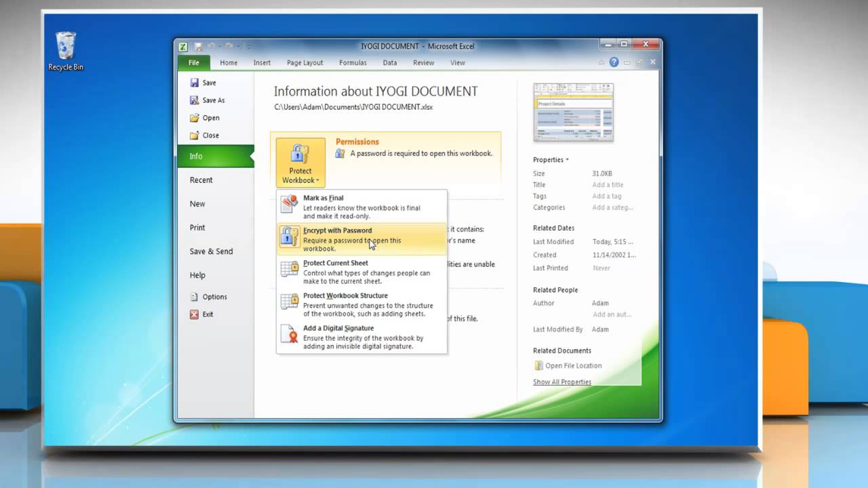Click Show All Properties link
This screenshot has width=868, height=488.
[x=562, y=382]
